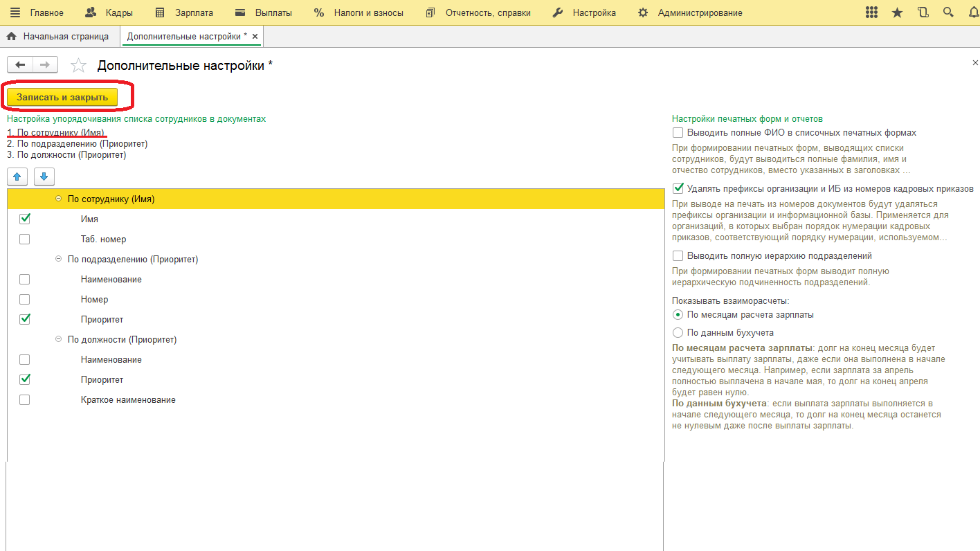Uncheck Приоритет under По должности
The height and width of the screenshot is (551, 980).
(25, 379)
